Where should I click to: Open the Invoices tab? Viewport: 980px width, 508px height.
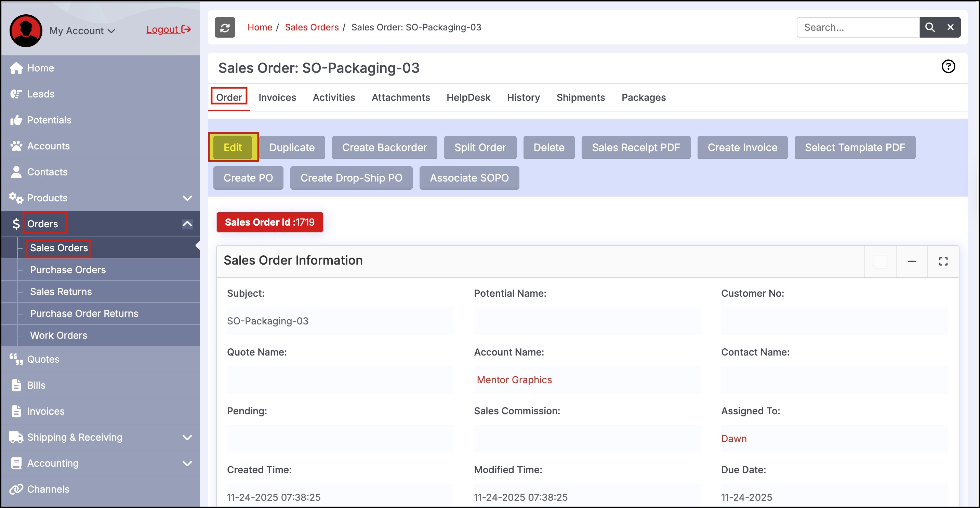tap(277, 97)
